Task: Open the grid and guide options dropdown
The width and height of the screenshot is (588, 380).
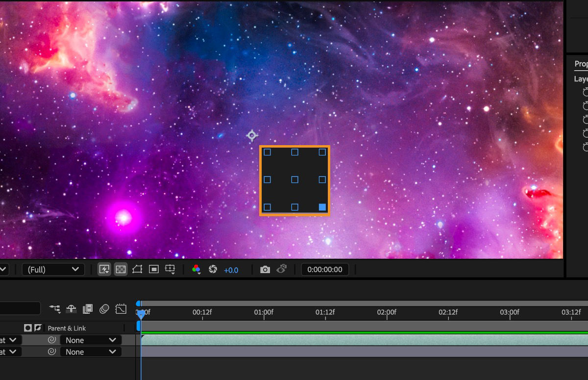Action: [170, 269]
